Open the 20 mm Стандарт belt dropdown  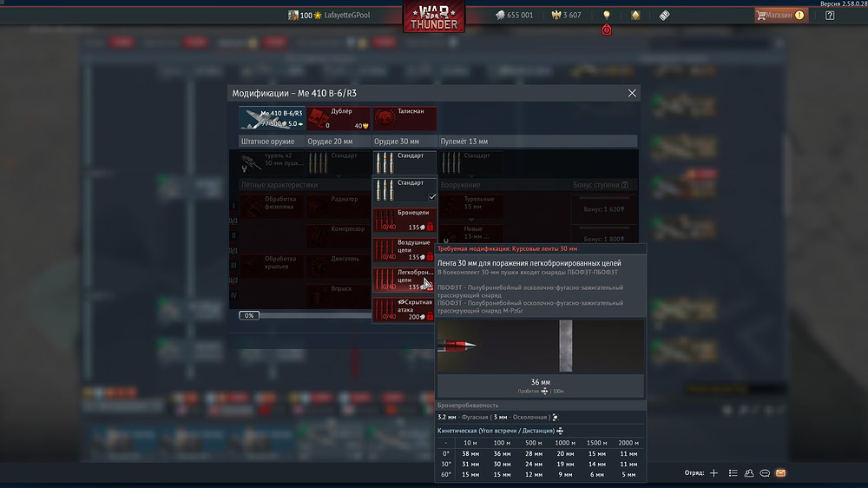click(x=339, y=163)
